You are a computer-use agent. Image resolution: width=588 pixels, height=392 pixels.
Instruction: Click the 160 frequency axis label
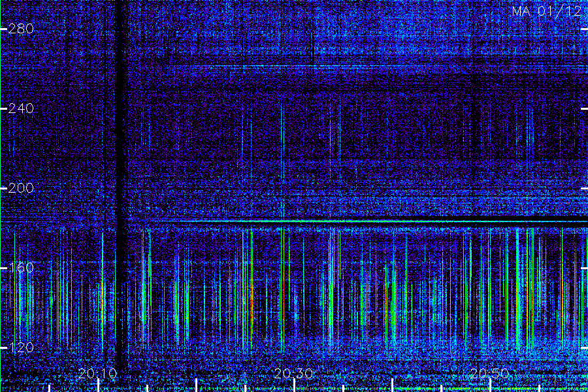(21, 267)
